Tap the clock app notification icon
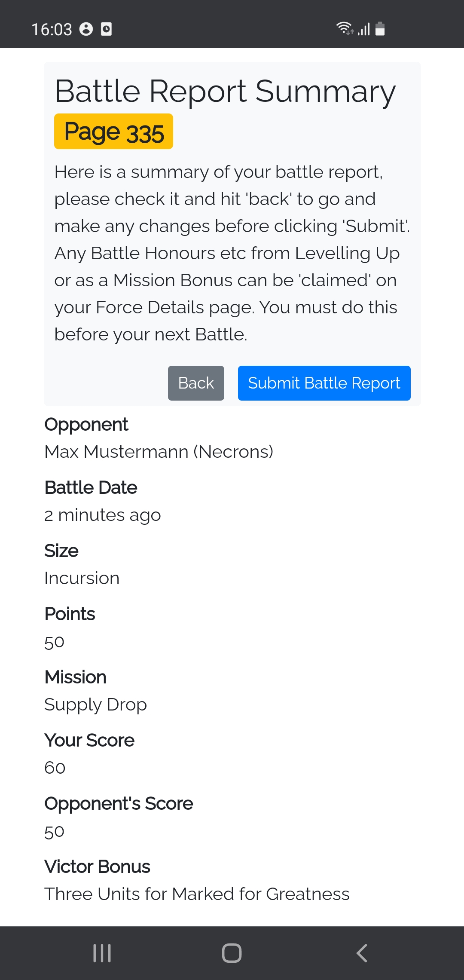This screenshot has width=464, height=980. click(106, 29)
